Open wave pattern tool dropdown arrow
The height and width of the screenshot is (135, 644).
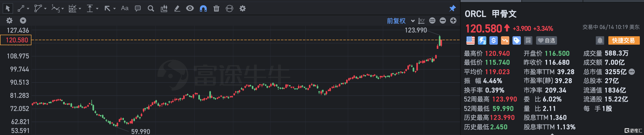coord(63,9)
